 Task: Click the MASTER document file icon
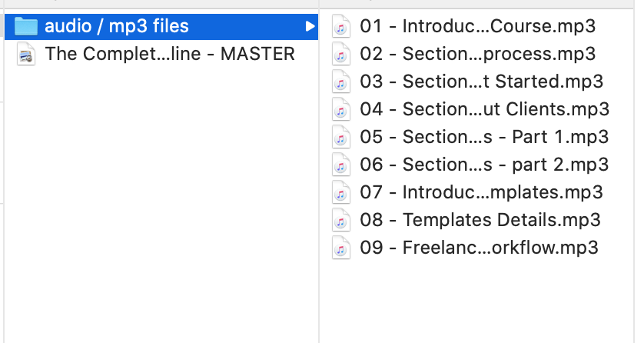pyautogui.click(x=26, y=55)
